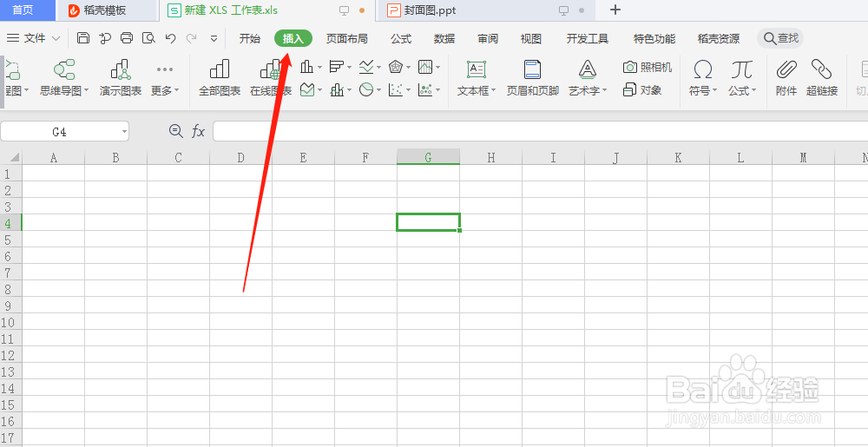The height and width of the screenshot is (447, 868).
Task: Insert a radar chart
Action: coord(395,68)
